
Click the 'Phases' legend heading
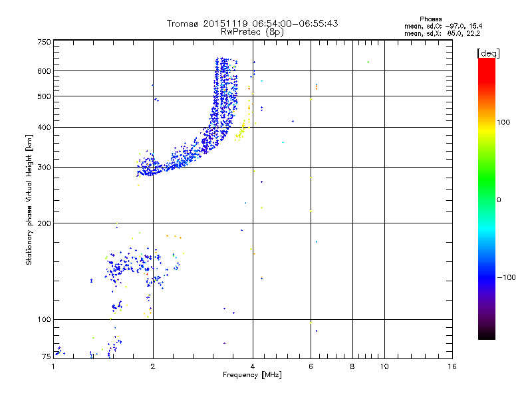(x=430, y=19)
